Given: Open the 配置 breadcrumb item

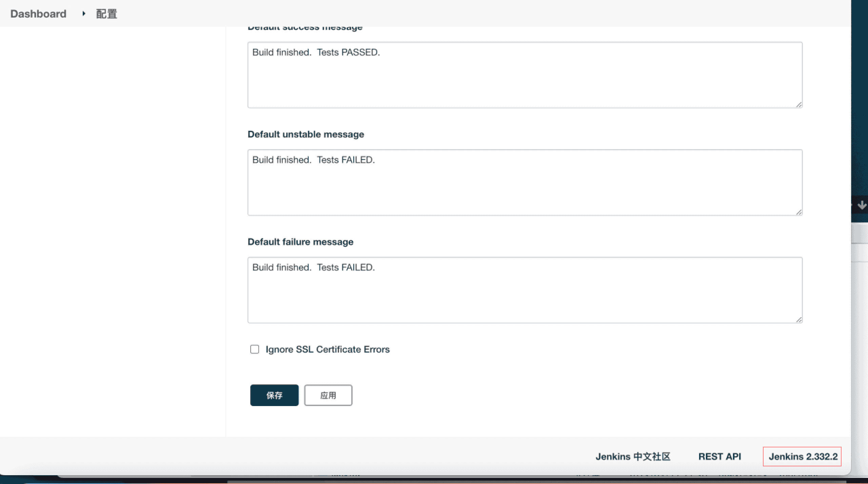Looking at the screenshot, I should coord(106,14).
